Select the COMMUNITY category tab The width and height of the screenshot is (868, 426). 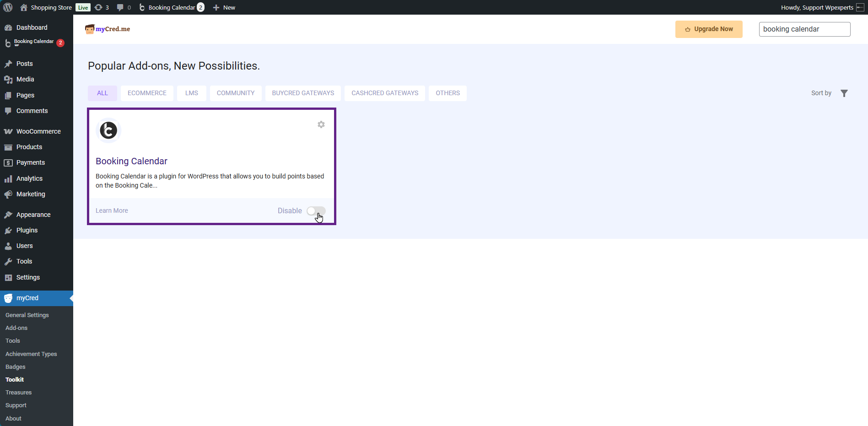point(236,93)
